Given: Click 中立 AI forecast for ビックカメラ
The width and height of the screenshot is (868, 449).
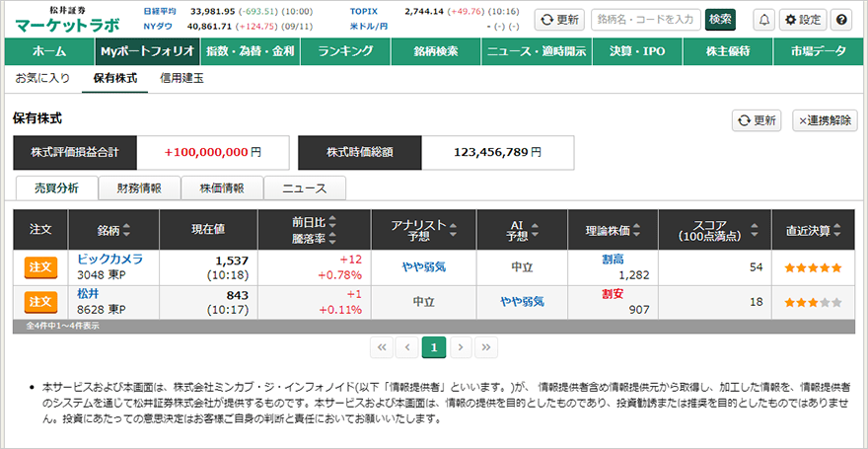Looking at the screenshot, I should click(x=522, y=266).
